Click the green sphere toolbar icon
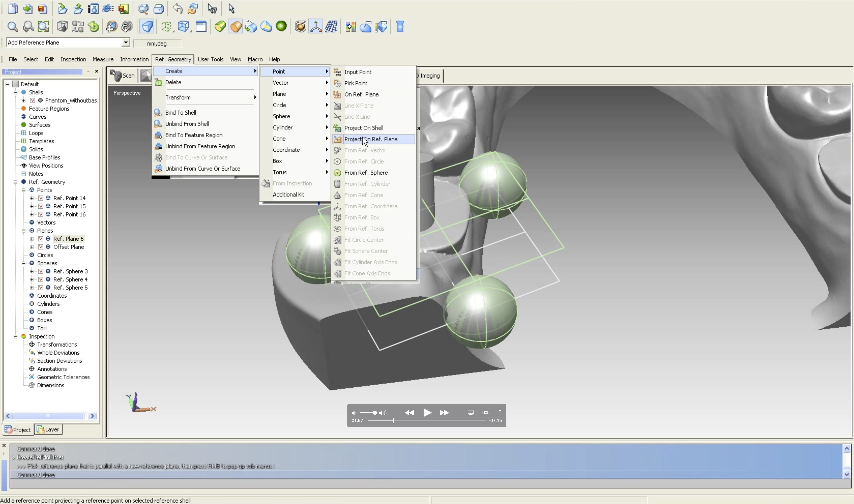Viewport: 854px width, 504px height. pos(281,26)
